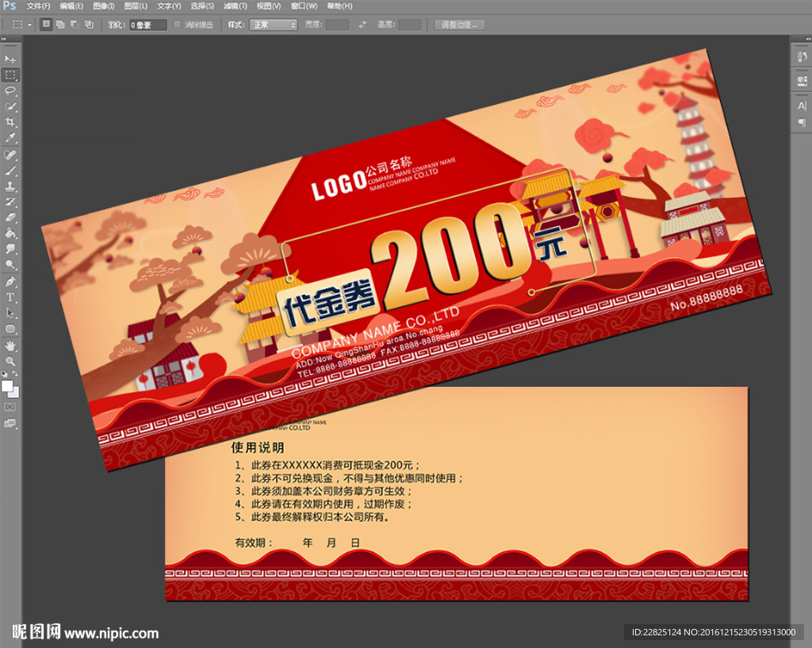This screenshot has height=648, width=812.
Task: Select the Dodge tool
Action: (x=10, y=265)
